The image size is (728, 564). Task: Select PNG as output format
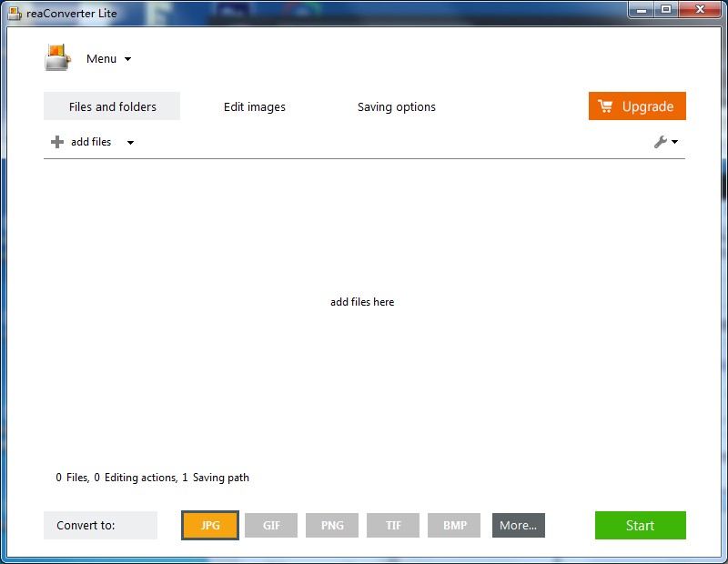pos(332,526)
